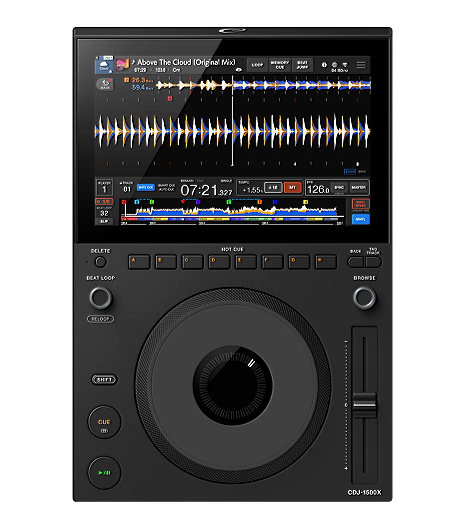Toggle the blue GATE CUE button

click(146, 187)
